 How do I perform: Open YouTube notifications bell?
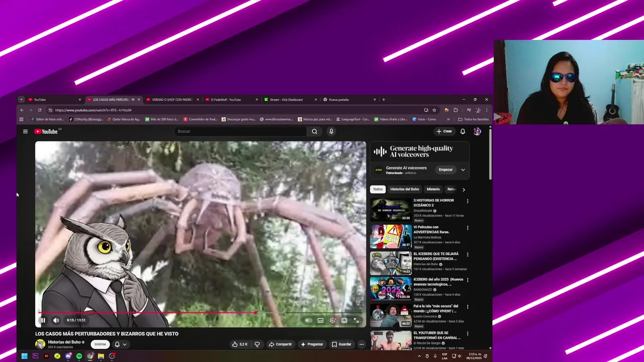[463, 131]
